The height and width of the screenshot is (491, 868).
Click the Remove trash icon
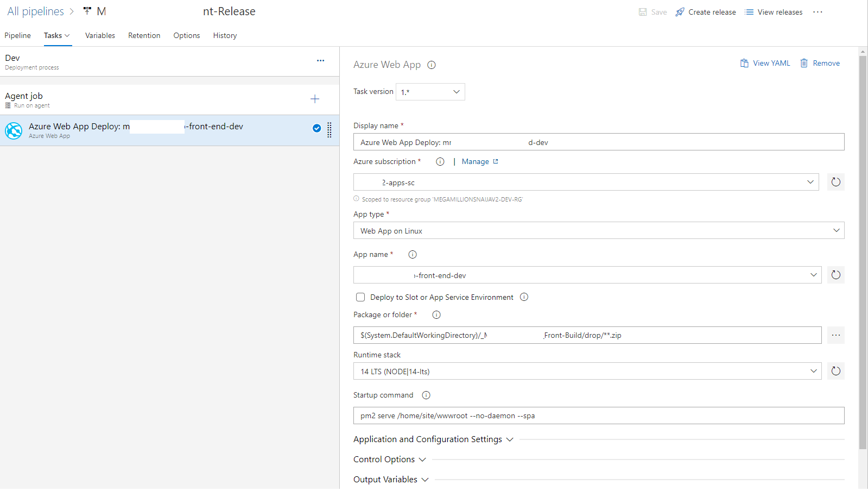coord(804,63)
